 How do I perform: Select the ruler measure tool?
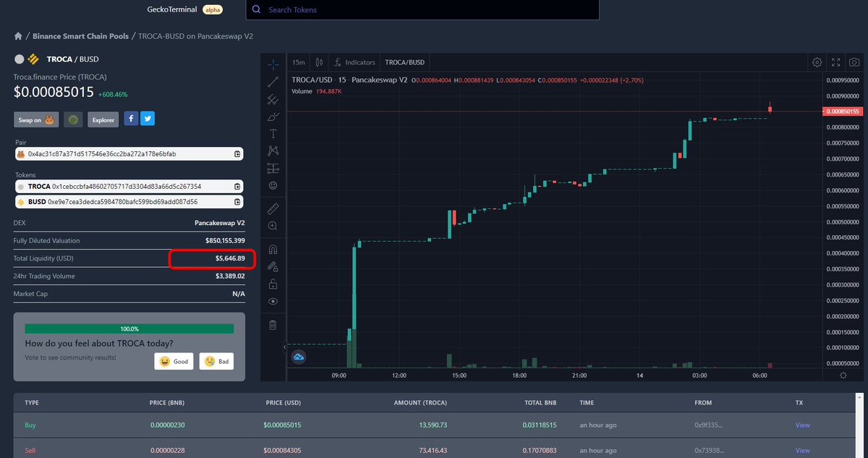pos(273,208)
